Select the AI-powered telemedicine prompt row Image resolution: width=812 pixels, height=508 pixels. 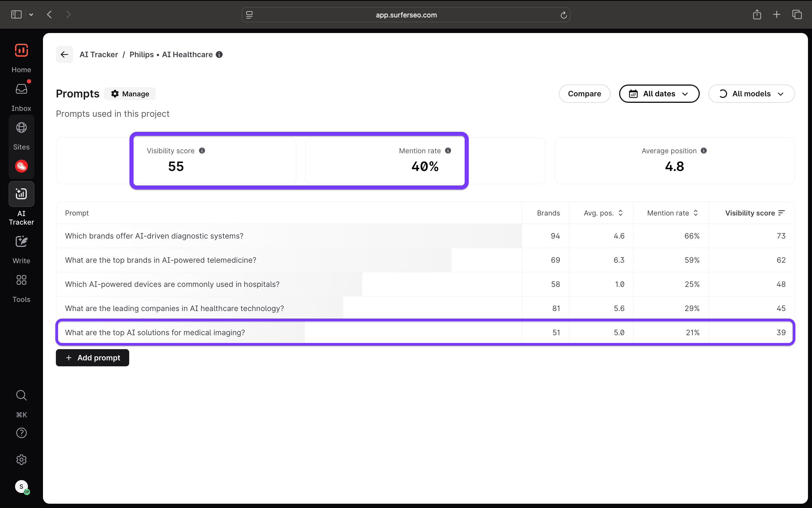160,260
